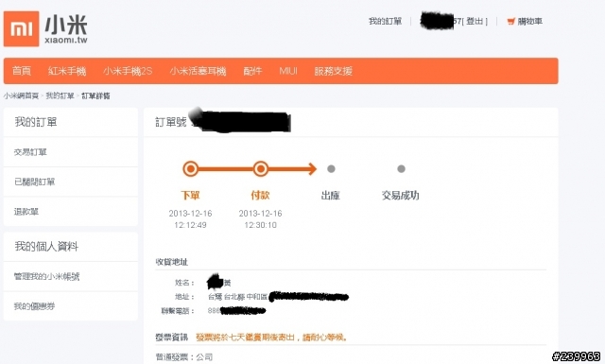Click order timestamp 2013-12-16 12:12:49

click(190, 219)
